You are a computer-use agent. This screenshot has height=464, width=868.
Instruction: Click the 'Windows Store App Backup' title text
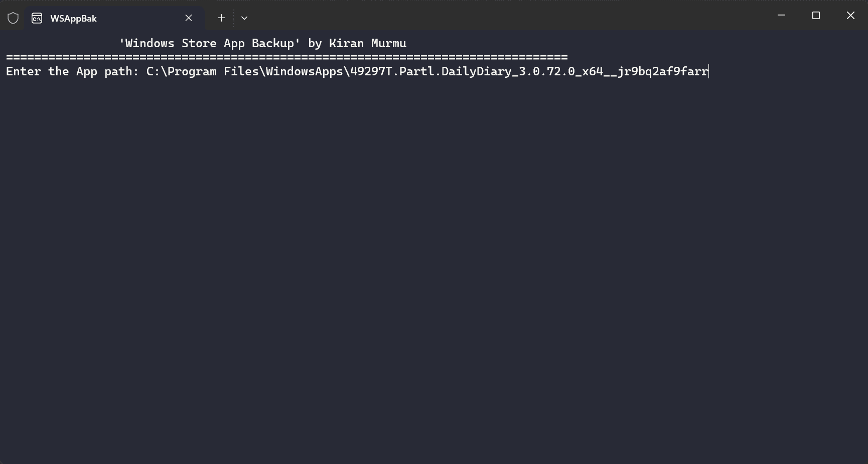coord(210,43)
